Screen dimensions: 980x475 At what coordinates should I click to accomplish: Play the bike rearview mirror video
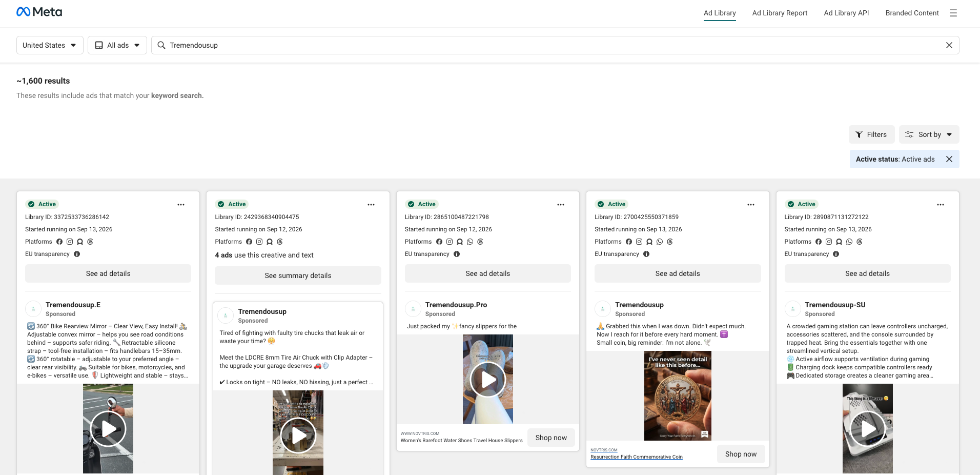[x=108, y=429]
